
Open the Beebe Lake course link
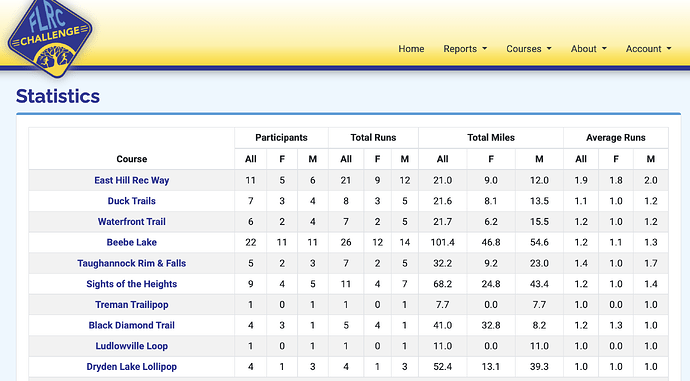coord(132,242)
